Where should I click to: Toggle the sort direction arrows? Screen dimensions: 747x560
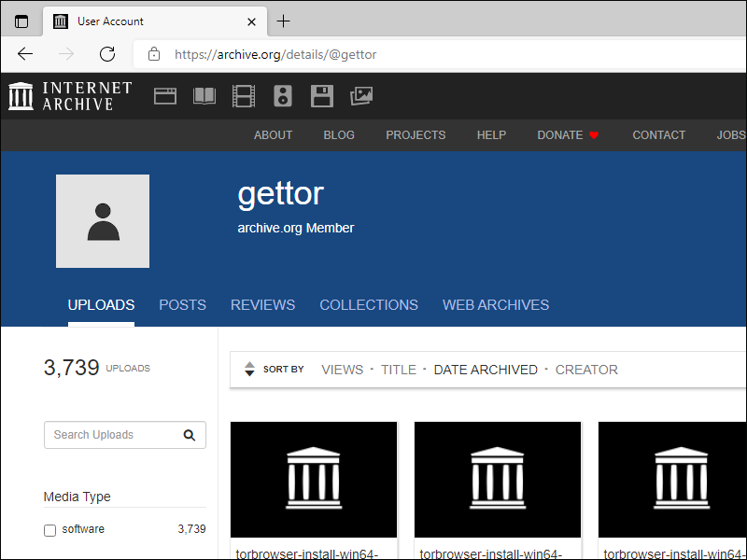(x=249, y=370)
